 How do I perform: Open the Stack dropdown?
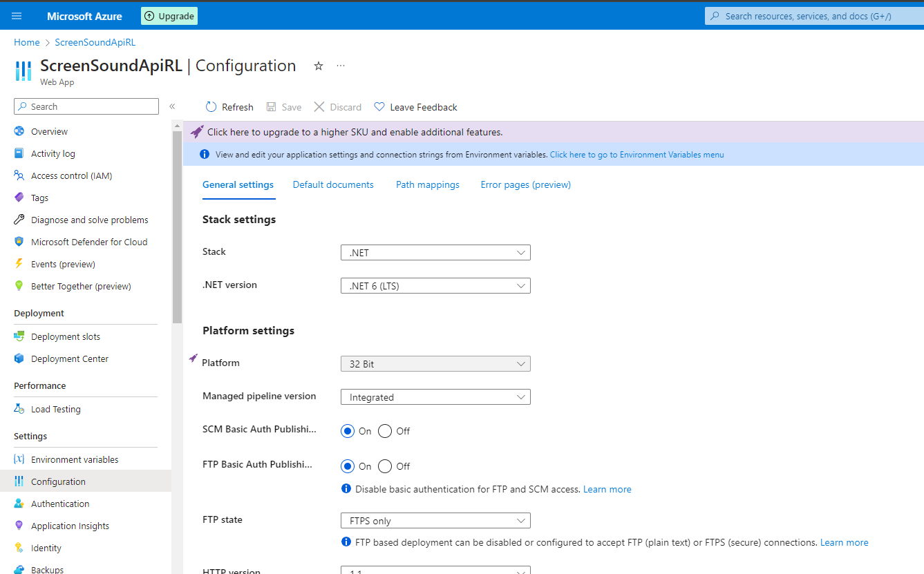pos(435,253)
